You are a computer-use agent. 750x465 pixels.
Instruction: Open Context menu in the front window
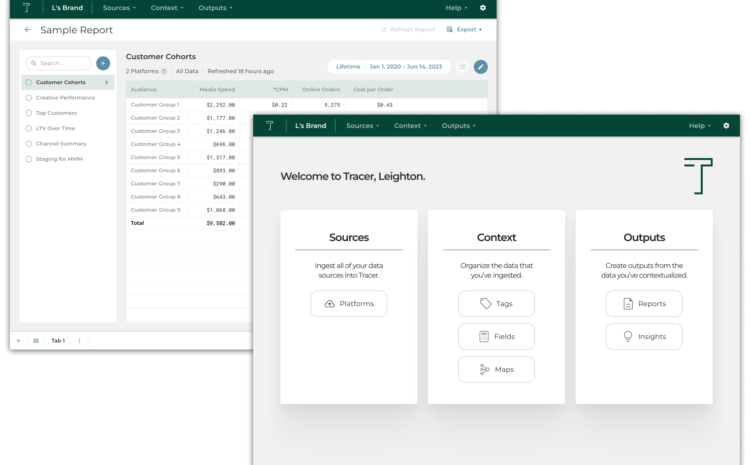pyautogui.click(x=410, y=125)
